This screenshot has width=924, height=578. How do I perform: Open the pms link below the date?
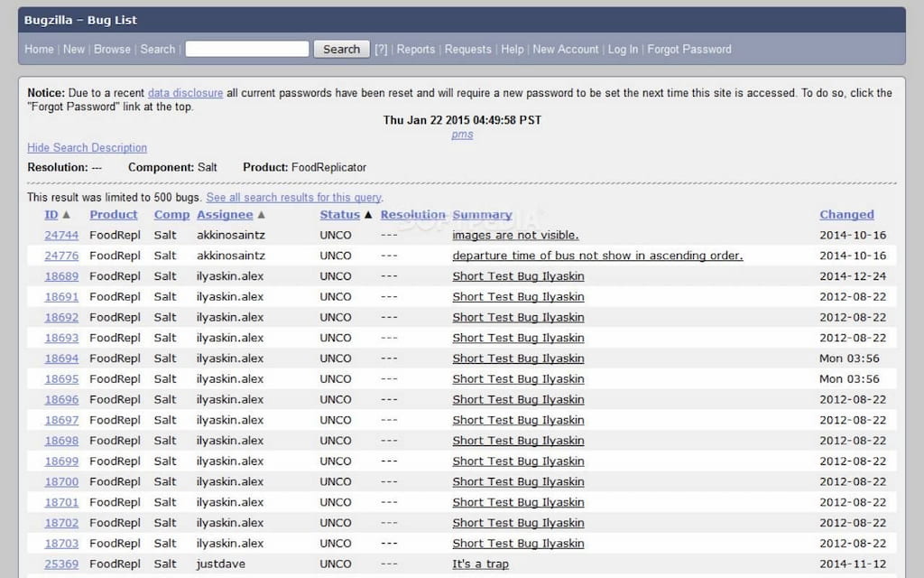click(x=461, y=134)
